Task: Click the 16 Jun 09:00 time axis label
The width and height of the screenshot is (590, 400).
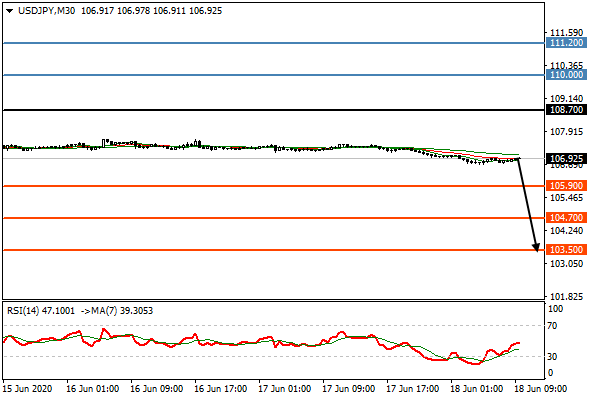Action: 156,389
